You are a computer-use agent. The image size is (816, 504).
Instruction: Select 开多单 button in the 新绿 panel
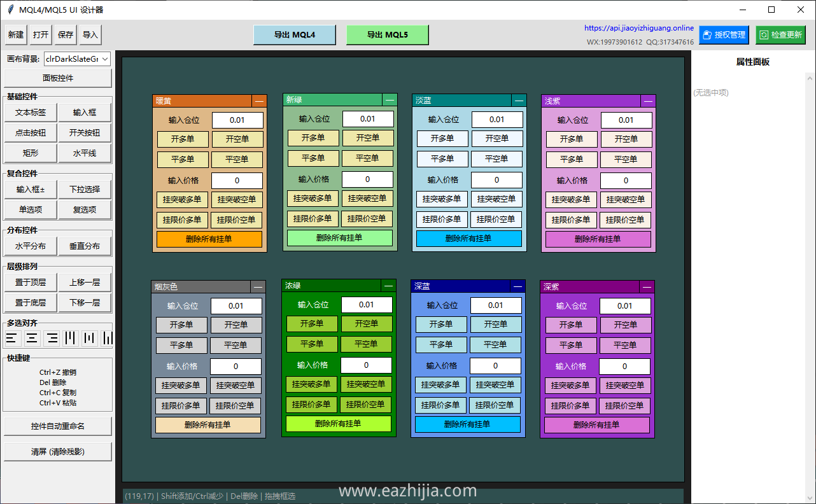click(x=313, y=138)
